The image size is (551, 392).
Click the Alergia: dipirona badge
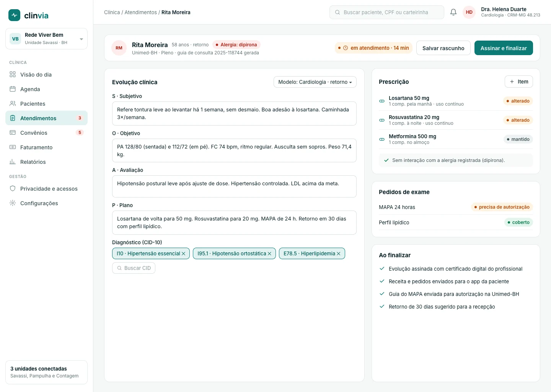click(x=236, y=45)
